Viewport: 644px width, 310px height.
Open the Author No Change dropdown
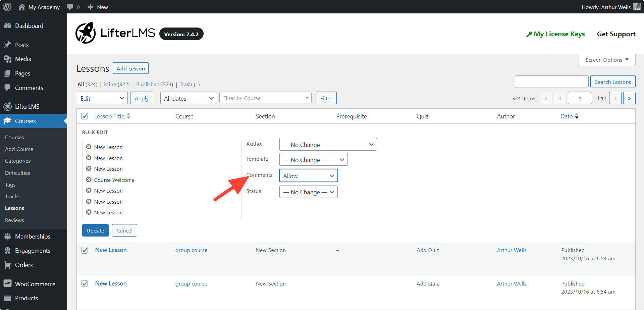(328, 145)
